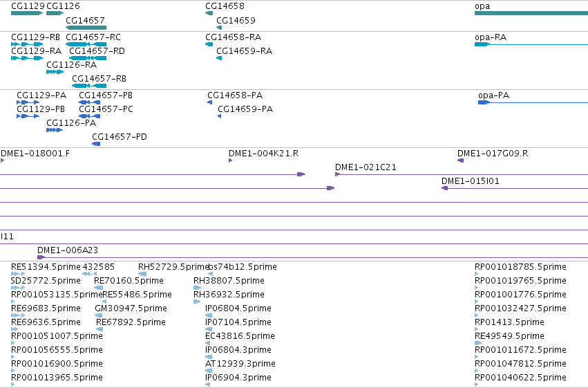Screen dimensions: 588x388
Task: Click BAC end DME1-017G09.R
Action: tap(460, 160)
